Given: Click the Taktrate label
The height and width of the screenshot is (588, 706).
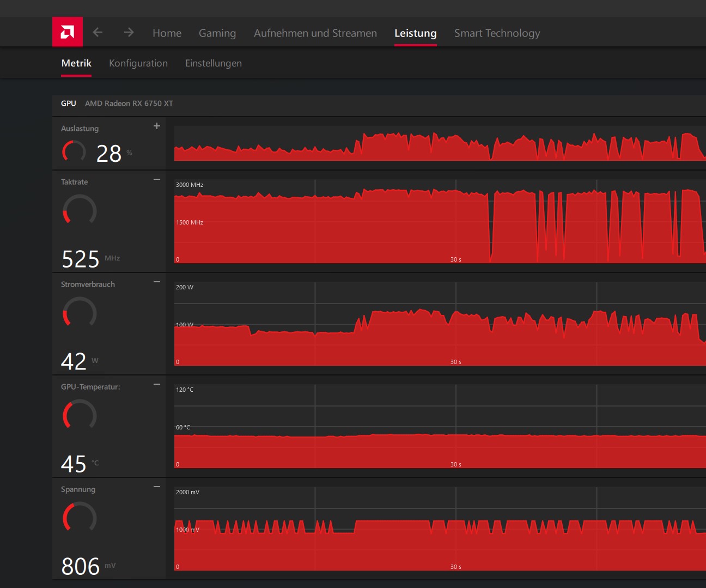Looking at the screenshot, I should pos(74,182).
